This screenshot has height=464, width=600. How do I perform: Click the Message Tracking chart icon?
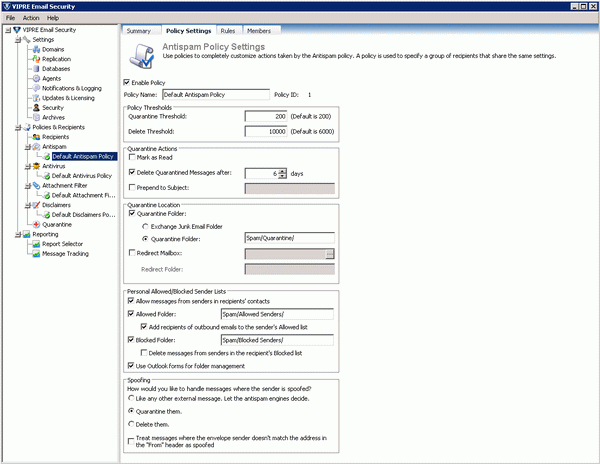point(36,254)
